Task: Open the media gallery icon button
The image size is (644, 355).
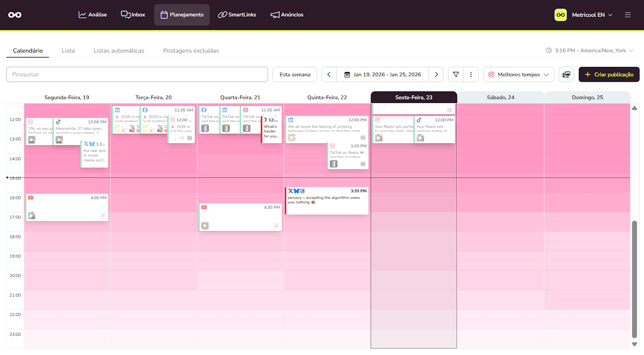Action: [566, 74]
